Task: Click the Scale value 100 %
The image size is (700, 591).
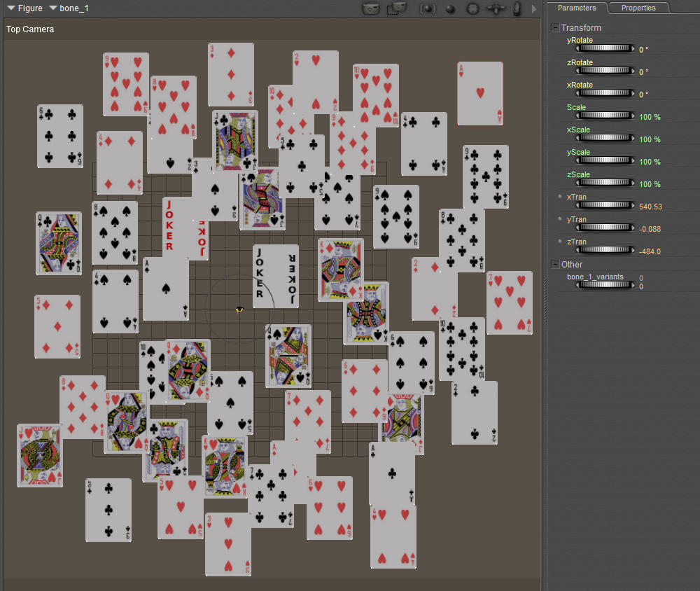Action: tap(650, 117)
